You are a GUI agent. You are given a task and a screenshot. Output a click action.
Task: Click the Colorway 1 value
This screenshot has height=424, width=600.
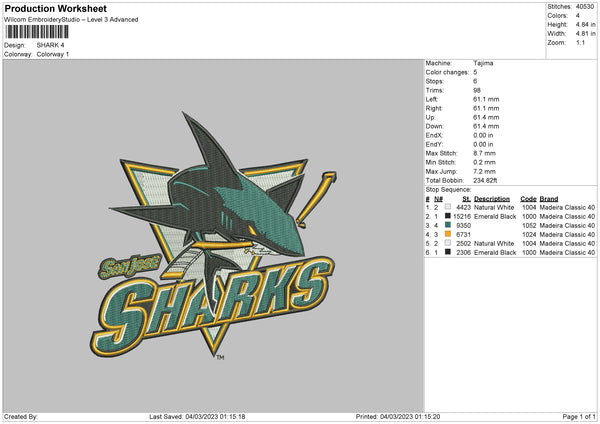[x=54, y=54]
